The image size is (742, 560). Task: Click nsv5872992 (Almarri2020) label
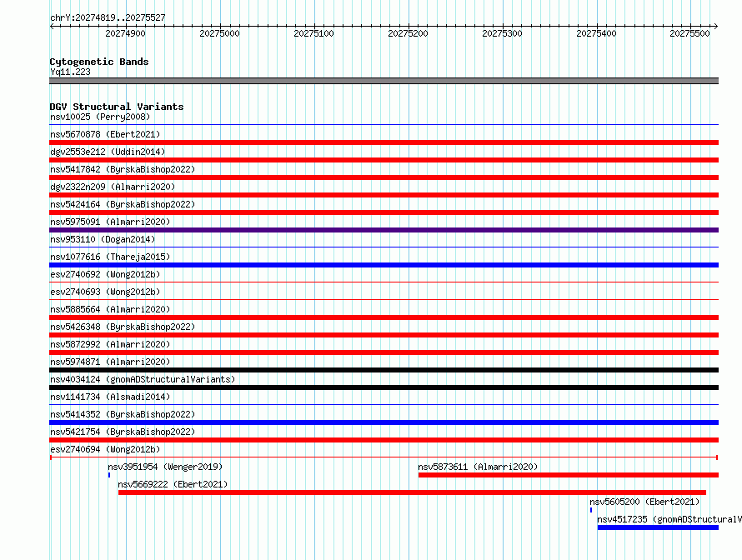(x=110, y=344)
